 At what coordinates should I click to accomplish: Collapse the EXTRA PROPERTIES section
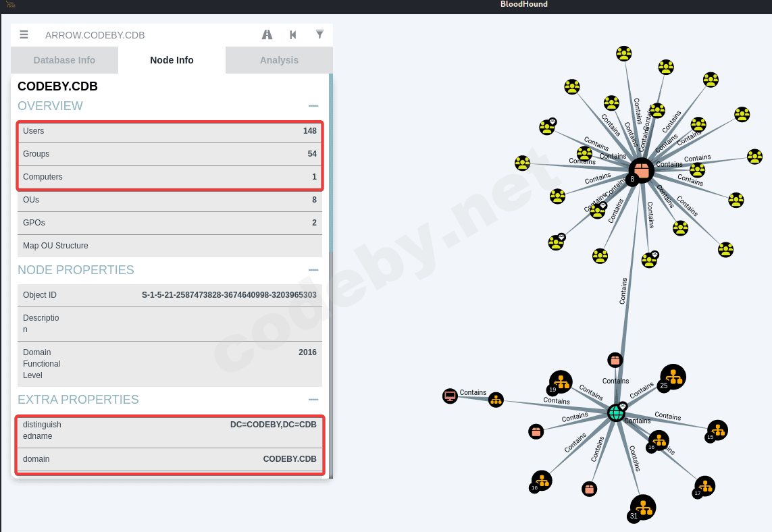tap(313, 400)
